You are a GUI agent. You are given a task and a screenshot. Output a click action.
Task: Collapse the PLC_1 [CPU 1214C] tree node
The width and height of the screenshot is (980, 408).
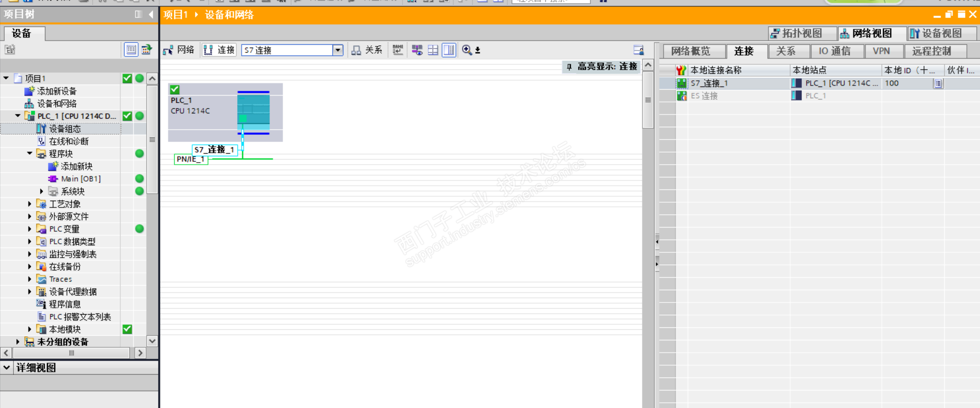click(18, 116)
